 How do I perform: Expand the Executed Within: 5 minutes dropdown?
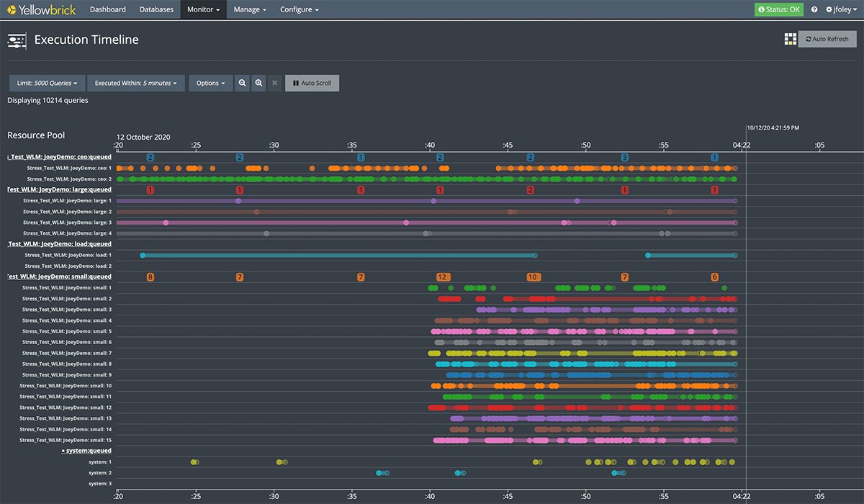[x=137, y=83]
